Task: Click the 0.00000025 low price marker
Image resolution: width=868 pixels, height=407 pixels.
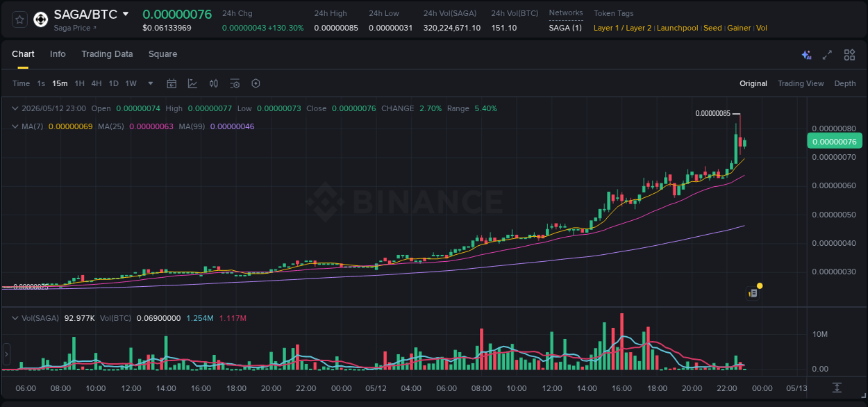Action: point(31,287)
